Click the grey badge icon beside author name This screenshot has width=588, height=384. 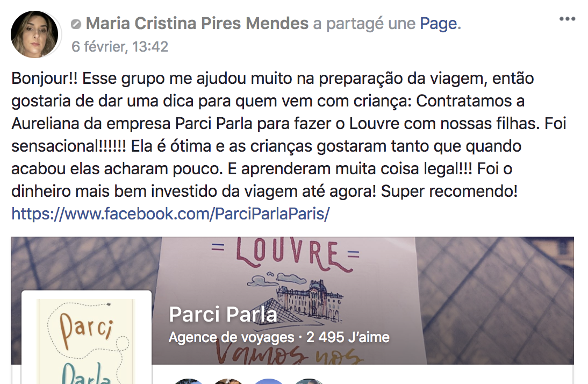pos(76,24)
